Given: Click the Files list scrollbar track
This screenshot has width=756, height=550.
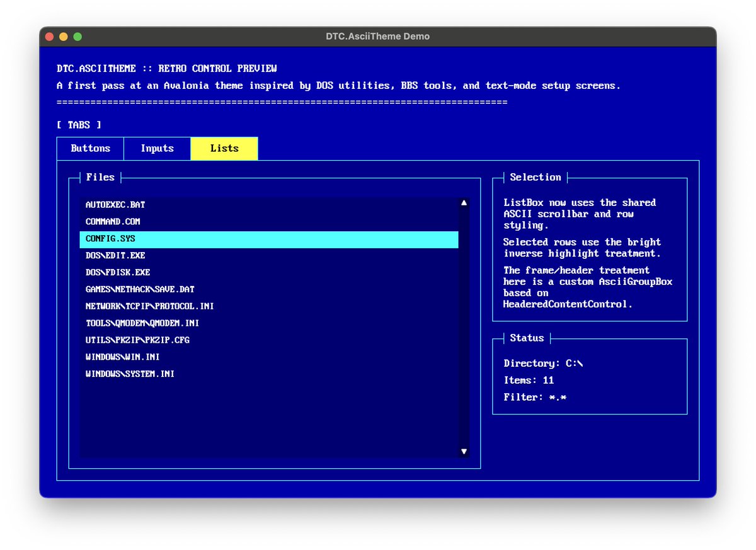Looking at the screenshot, I should pyautogui.click(x=464, y=327).
